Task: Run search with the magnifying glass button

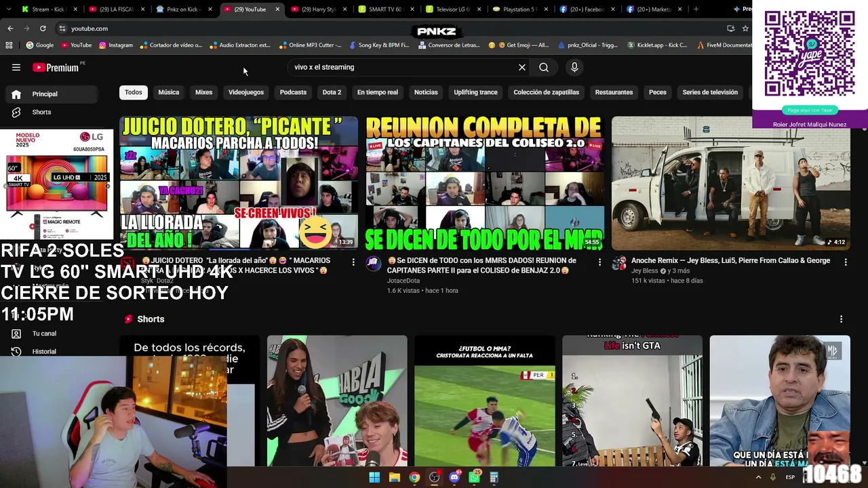Action: (544, 67)
